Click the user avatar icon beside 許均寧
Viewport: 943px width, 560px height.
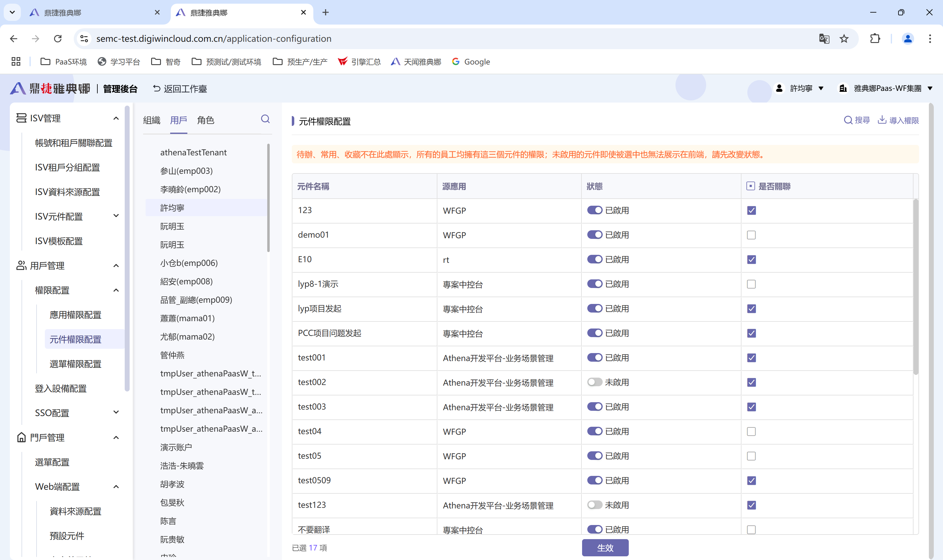[779, 88]
